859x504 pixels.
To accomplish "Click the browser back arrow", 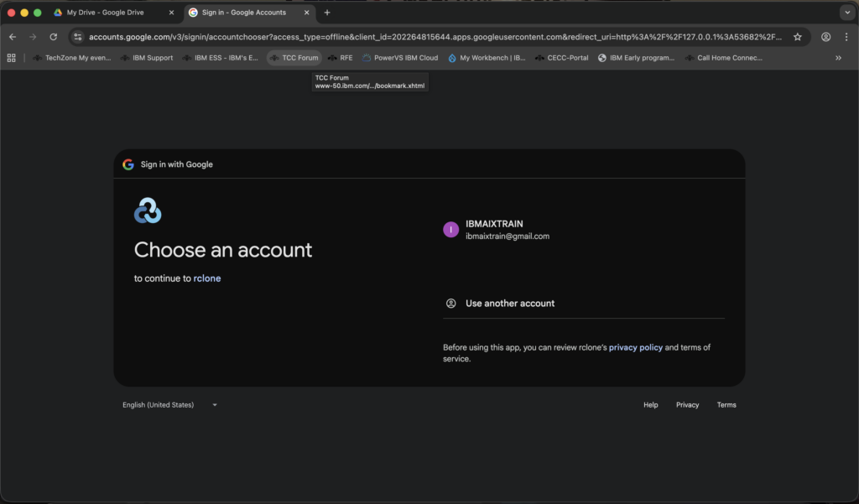I will 13,37.
